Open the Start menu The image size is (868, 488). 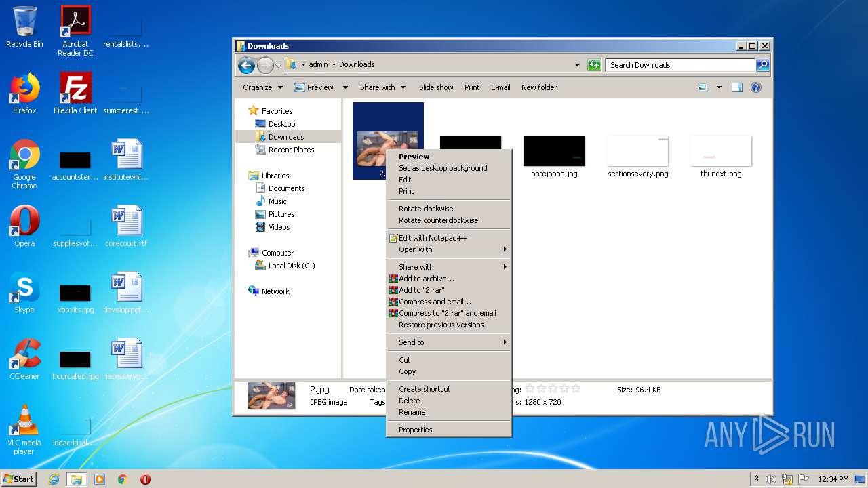click(19, 479)
